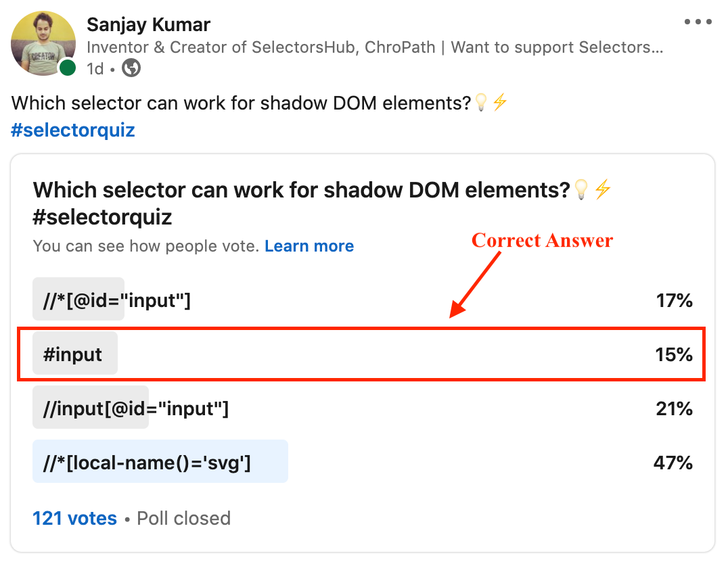The height and width of the screenshot is (564, 728).
Task: Click Sanjay Kumar's profile picture
Action: point(43,42)
